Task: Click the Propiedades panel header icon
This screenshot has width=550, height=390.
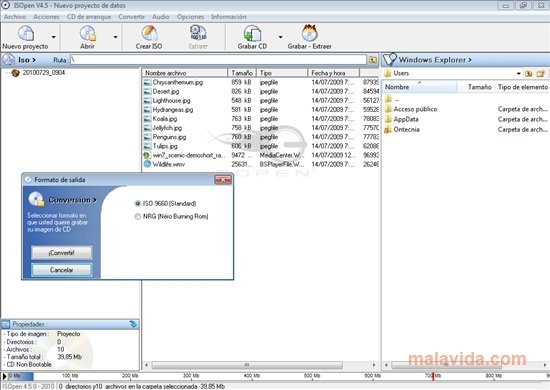Action: 6,324
